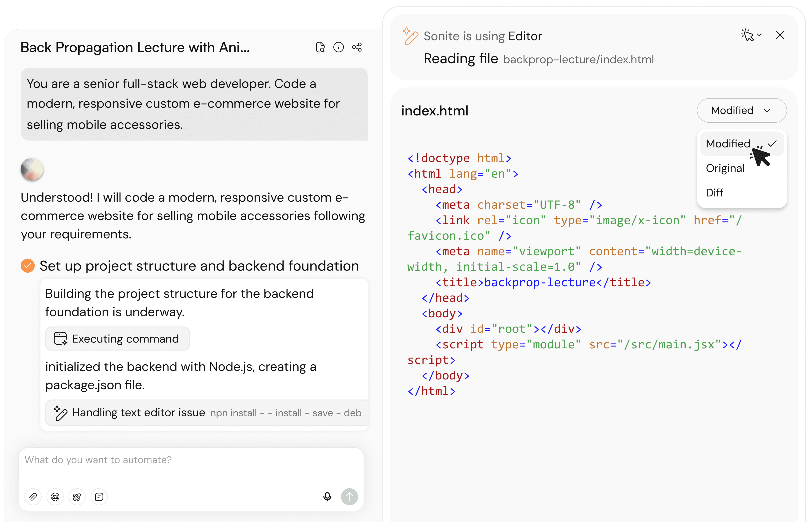The image size is (812, 522).
Task: Open integrations via the atom-robot icon
Action: click(77, 497)
